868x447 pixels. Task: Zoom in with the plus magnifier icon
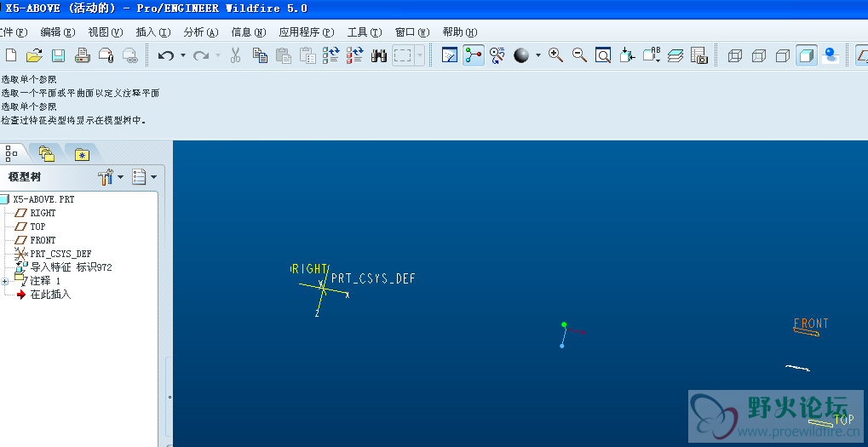pyautogui.click(x=555, y=55)
